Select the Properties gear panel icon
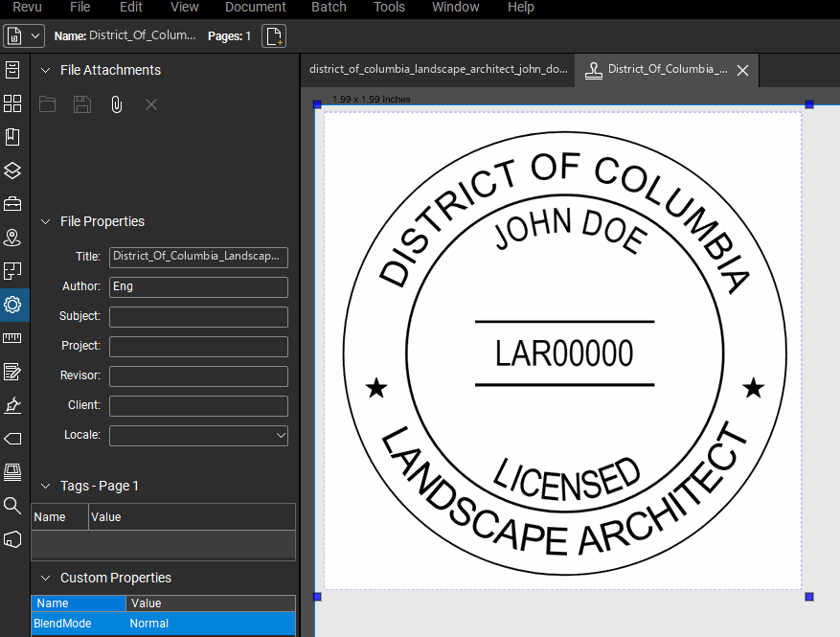Screen dimensions: 840x637 pos(12,305)
